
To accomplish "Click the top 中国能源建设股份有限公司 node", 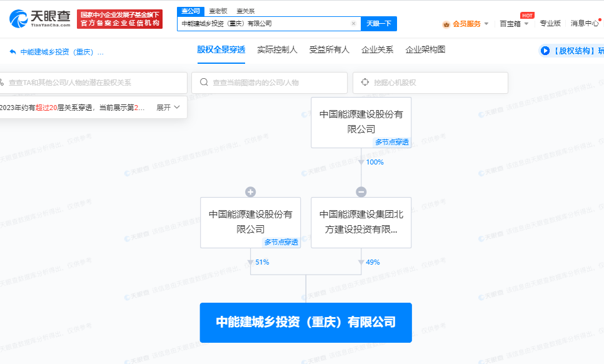I will 361,122.
